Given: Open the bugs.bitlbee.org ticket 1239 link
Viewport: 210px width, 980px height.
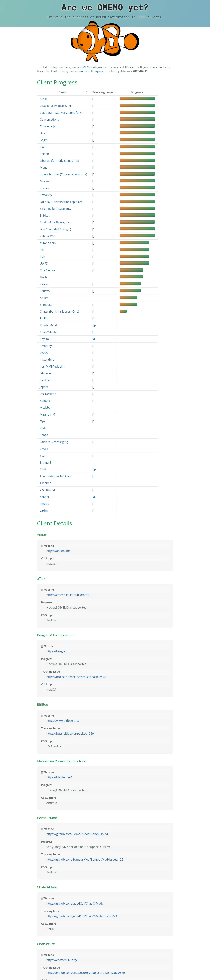Looking at the screenshot, I should click(70, 734).
